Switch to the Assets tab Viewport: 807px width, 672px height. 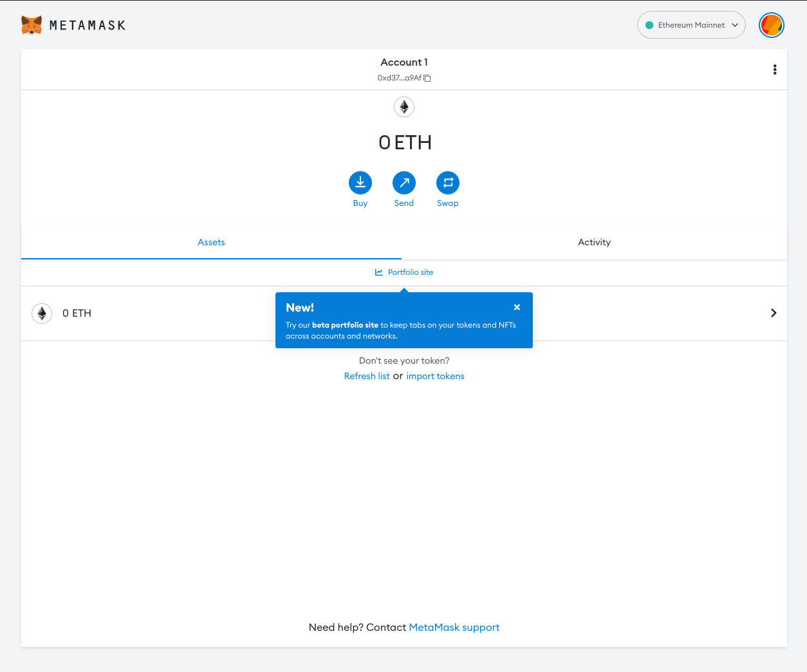point(211,243)
